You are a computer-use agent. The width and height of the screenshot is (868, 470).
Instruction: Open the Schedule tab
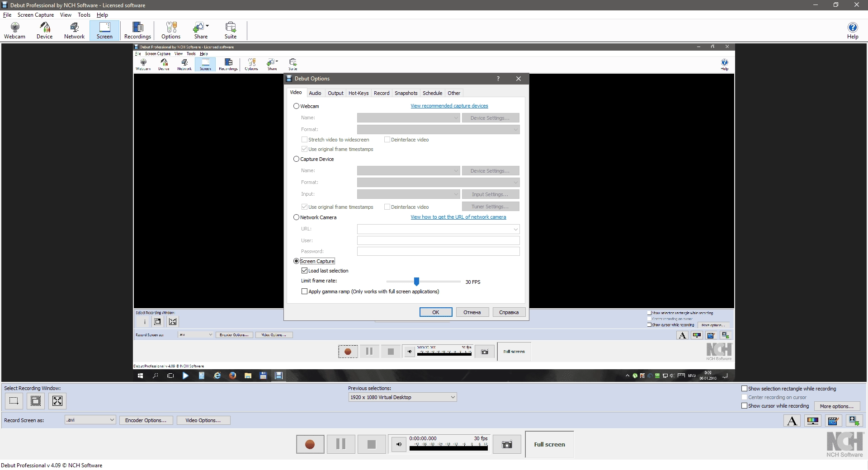[x=432, y=93]
